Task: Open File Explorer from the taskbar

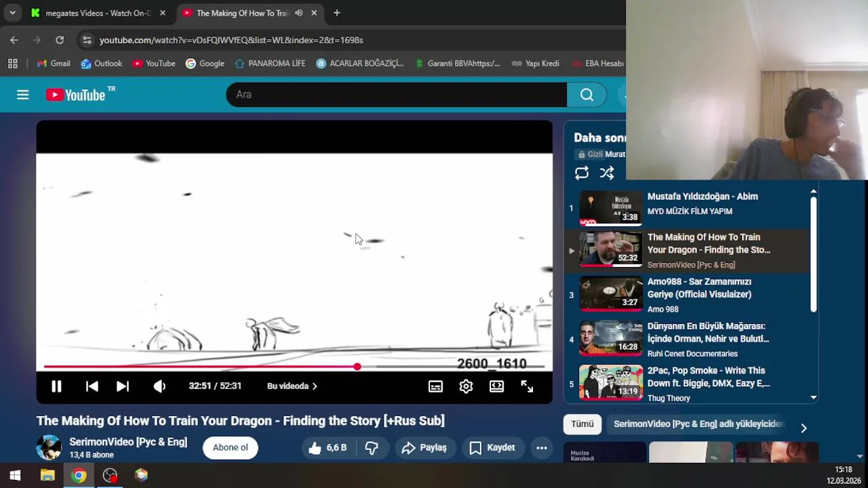Action: point(47,475)
